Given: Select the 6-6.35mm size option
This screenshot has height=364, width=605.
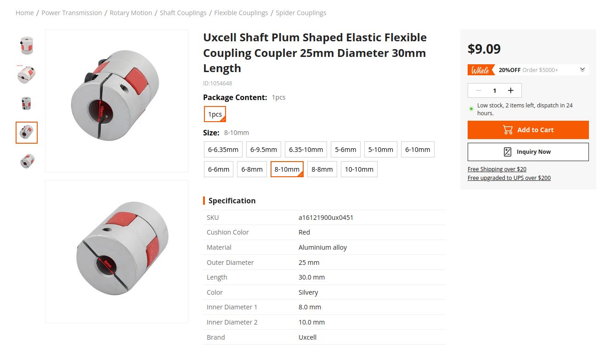Looking at the screenshot, I should (223, 150).
